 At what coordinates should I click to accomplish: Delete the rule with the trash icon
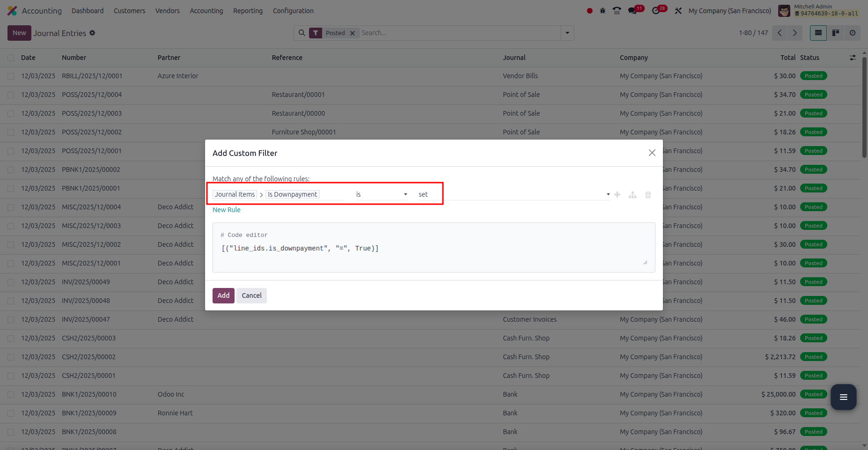tap(648, 195)
